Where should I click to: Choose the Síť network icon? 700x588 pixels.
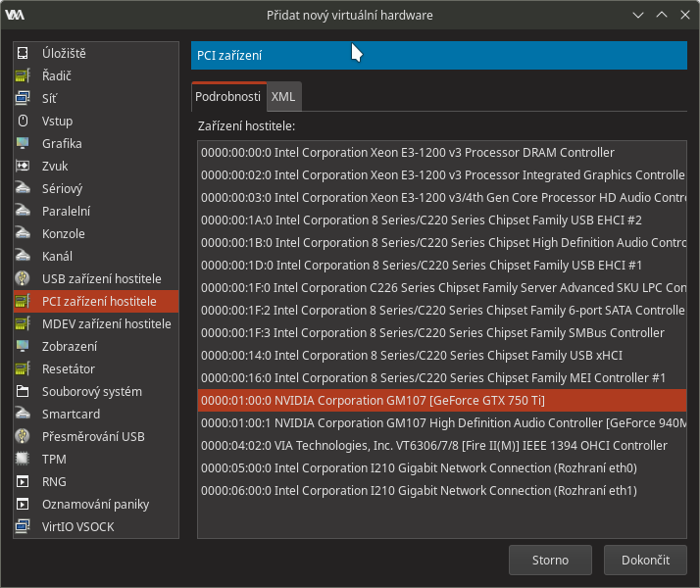[23, 98]
